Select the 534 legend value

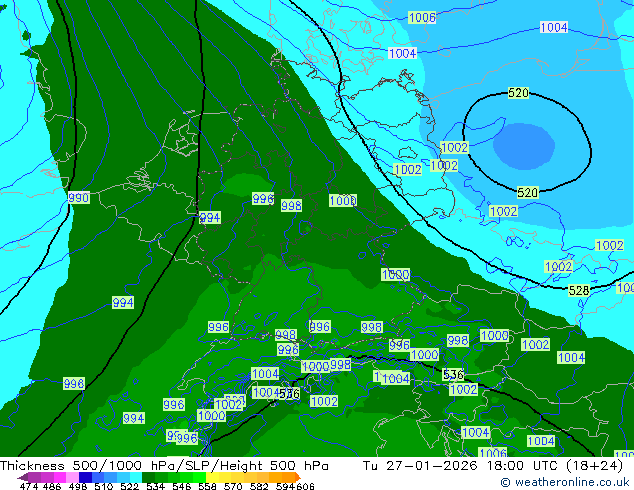[x=156, y=486]
